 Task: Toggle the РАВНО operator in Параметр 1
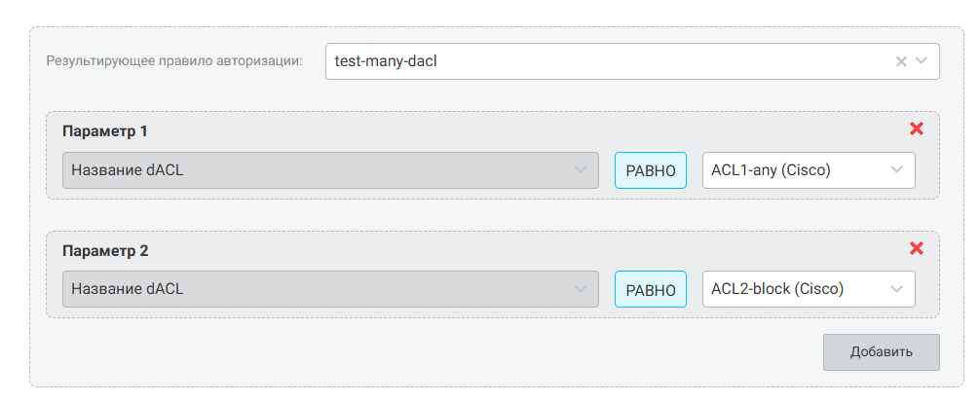650,170
